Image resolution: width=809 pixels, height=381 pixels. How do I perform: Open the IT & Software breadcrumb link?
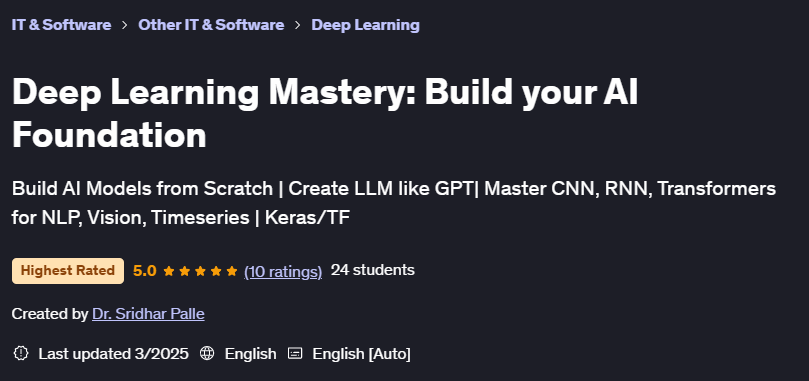[61, 25]
